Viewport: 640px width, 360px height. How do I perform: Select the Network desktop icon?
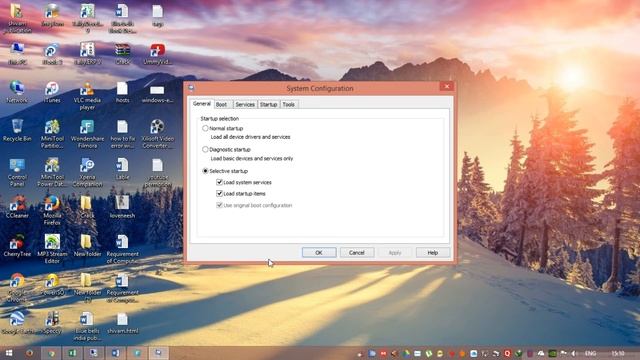pos(17,92)
